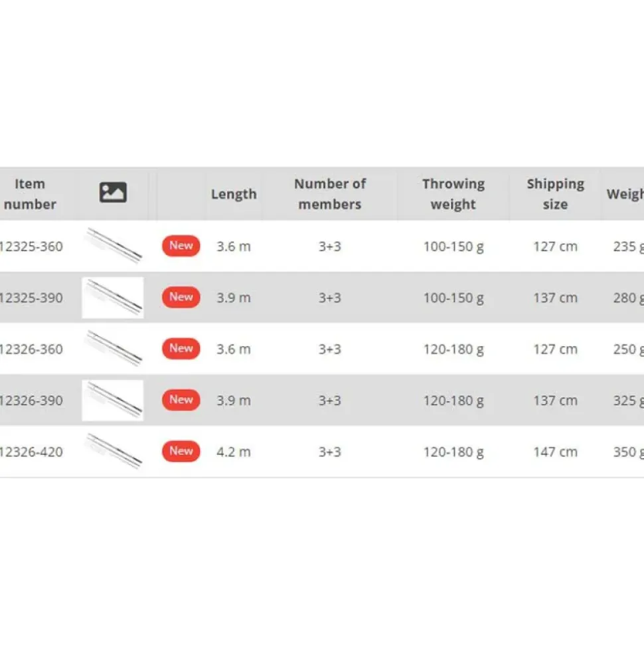Click the New badge on the 12325-360 row
The image size is (644, 645).
(x=181, y=246)
